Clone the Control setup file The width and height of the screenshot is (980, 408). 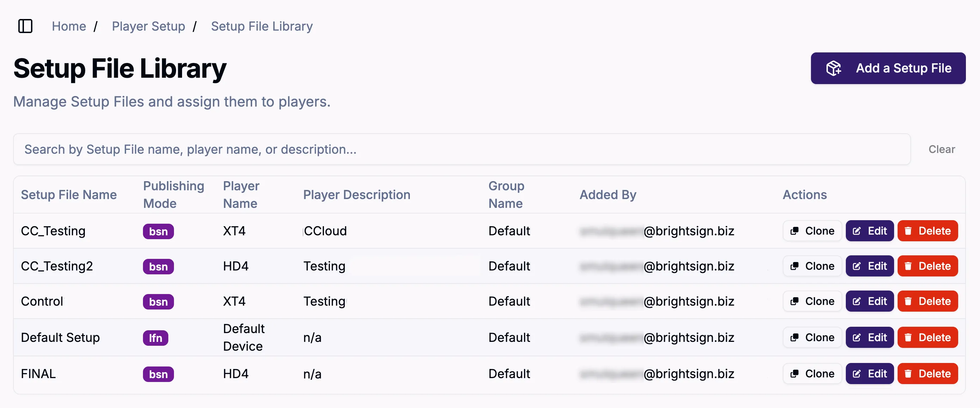812,301
